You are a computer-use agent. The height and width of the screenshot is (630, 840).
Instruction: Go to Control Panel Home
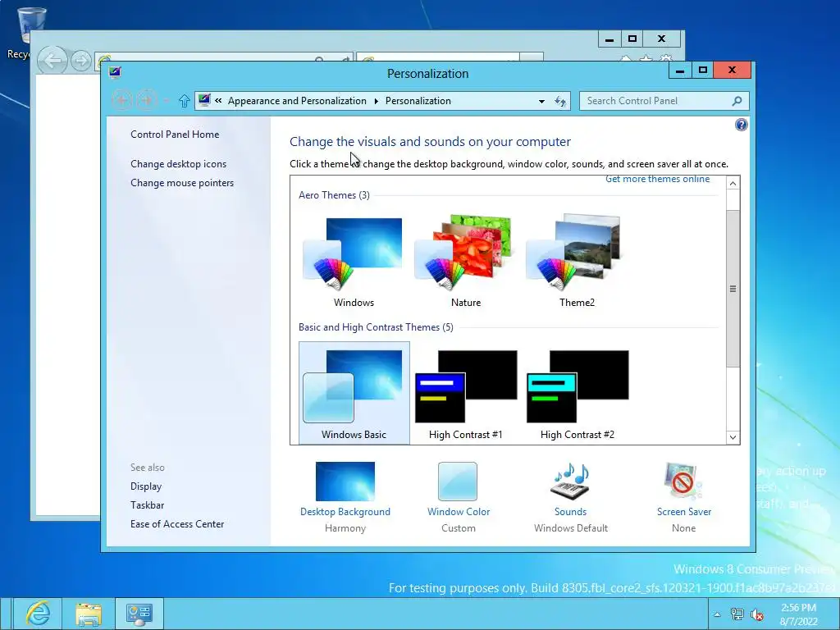[175, 135]
